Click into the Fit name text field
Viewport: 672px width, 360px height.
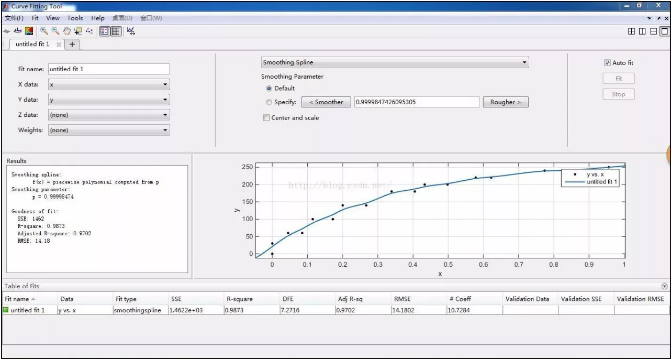click(109, 69)
